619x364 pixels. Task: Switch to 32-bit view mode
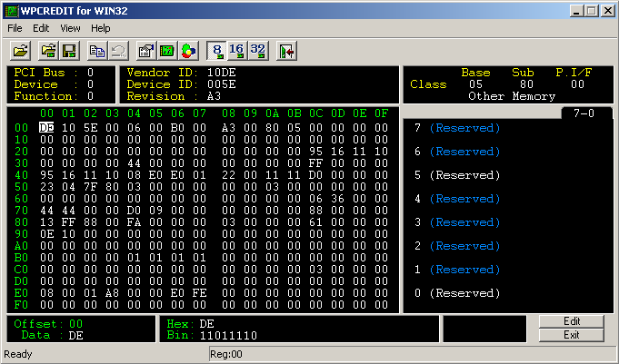tap(258, 51)
